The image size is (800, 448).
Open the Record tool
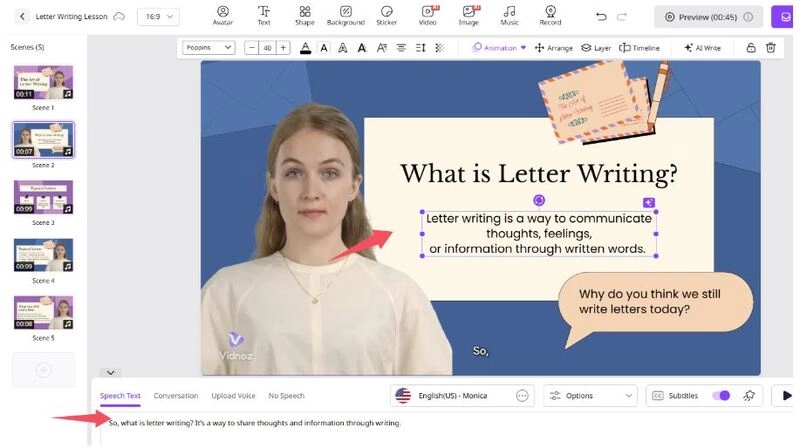(x=550, y=16)
